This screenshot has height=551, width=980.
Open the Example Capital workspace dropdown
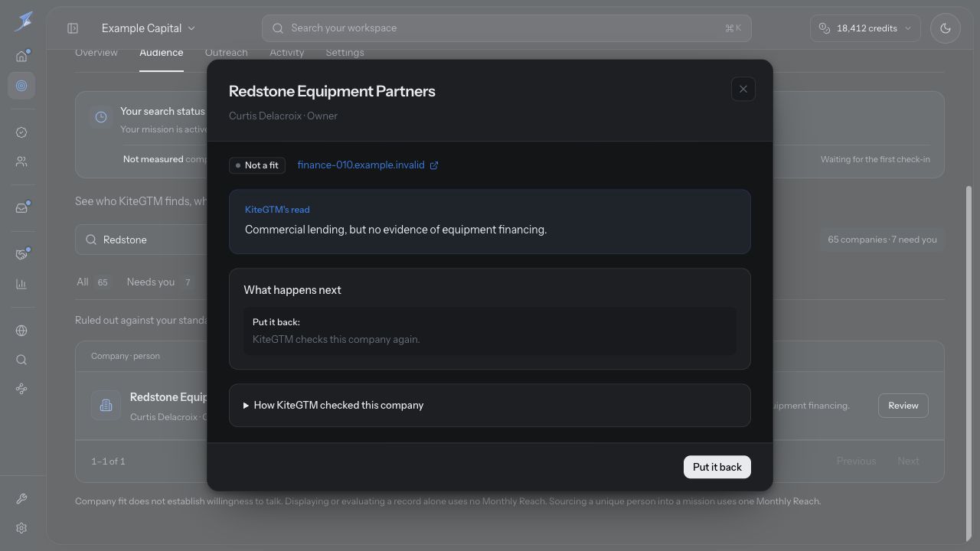click(149, 28)
